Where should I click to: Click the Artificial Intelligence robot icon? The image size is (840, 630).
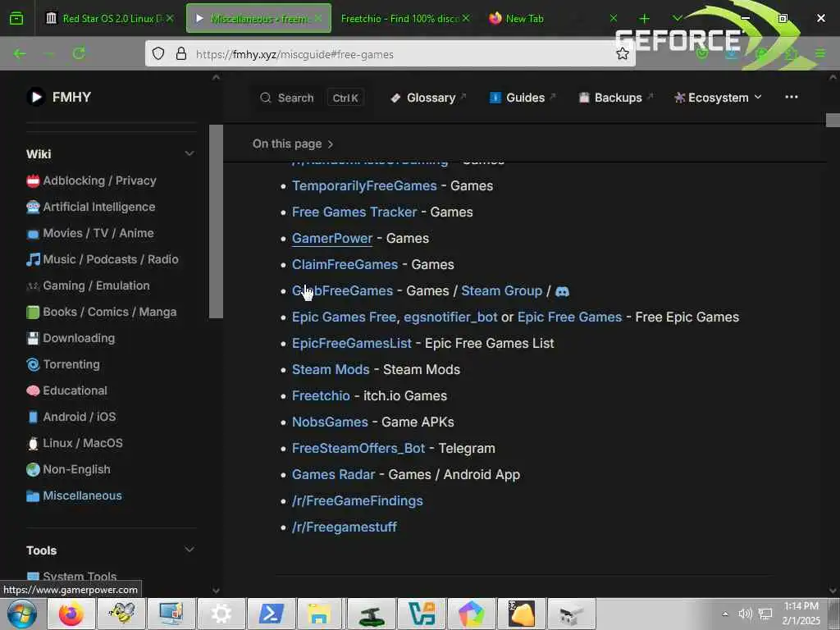(x=33, y=208)
